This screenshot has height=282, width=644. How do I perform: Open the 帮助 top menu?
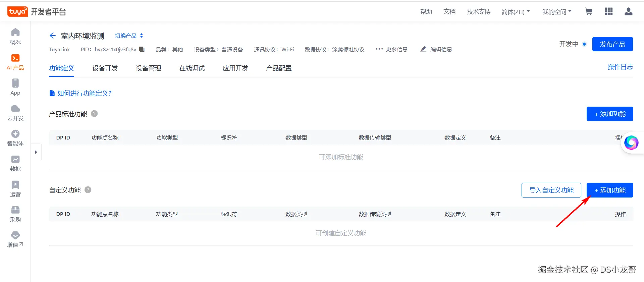(426, 12)
